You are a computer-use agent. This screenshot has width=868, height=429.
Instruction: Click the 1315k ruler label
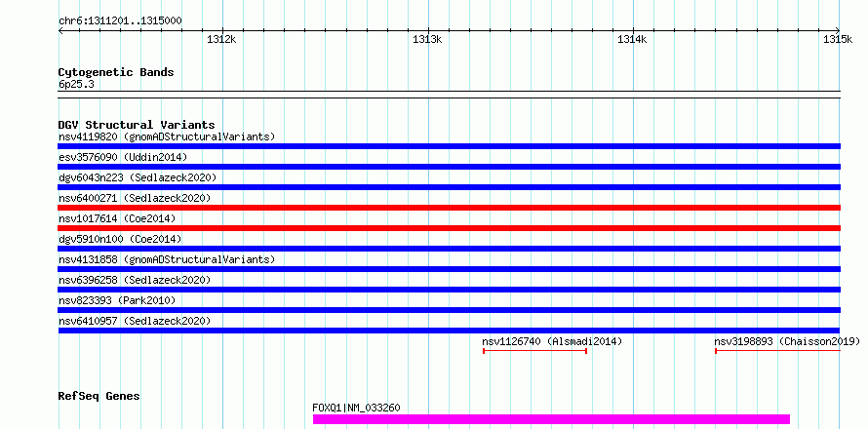pyautogui.click(x=838, y=39)
